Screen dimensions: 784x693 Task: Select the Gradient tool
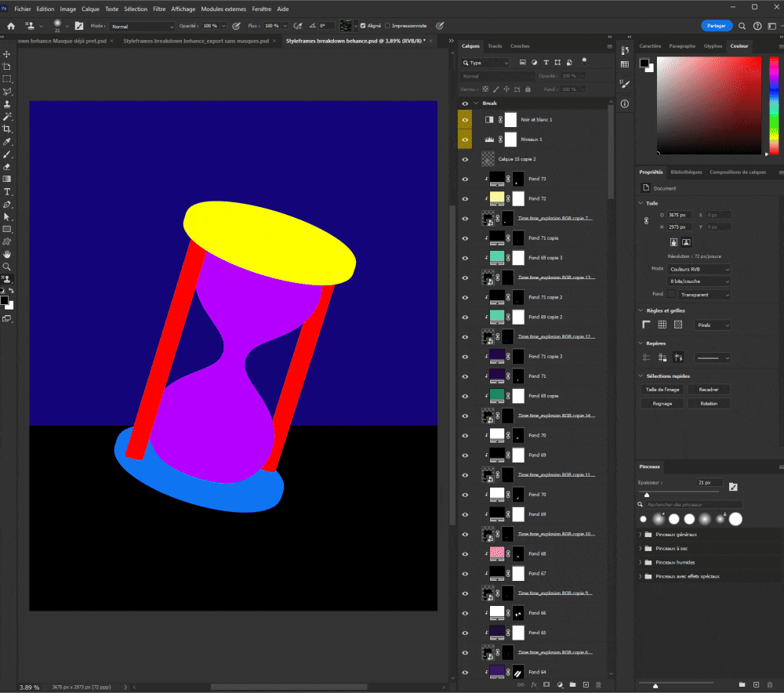click(x=6, y=179)
